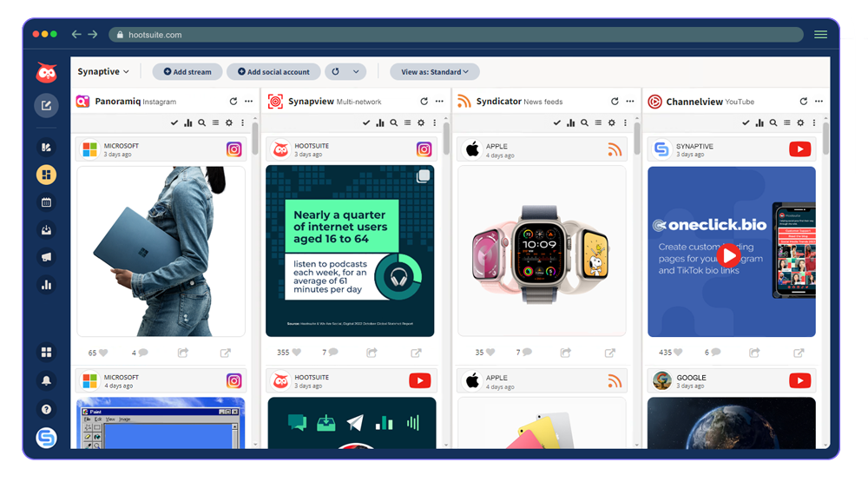
Task: Refresh the Panoramiq Instagram stream
Action: pos(233,102)
